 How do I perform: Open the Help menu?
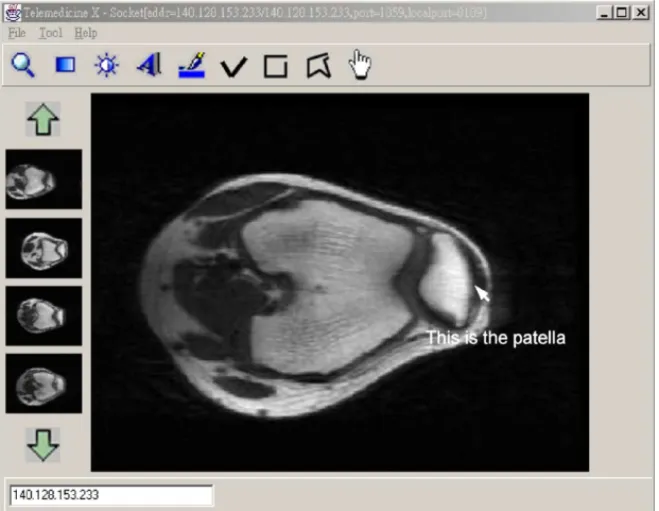86,33
